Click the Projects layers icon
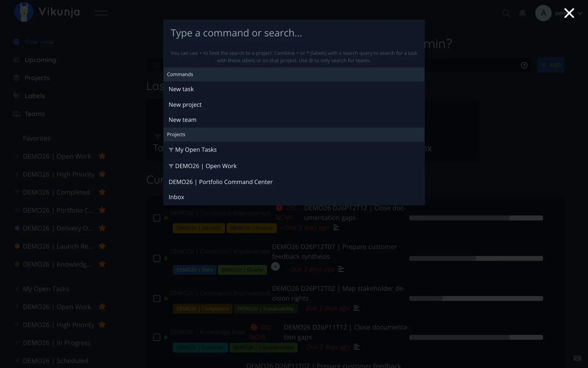The image size is (588, 368). (16, 78)
